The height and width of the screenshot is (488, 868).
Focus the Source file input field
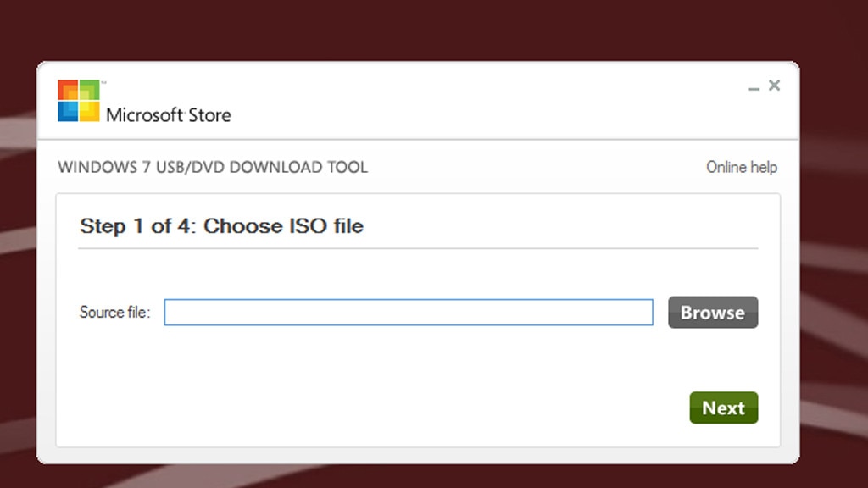click(x=409, y=312)
